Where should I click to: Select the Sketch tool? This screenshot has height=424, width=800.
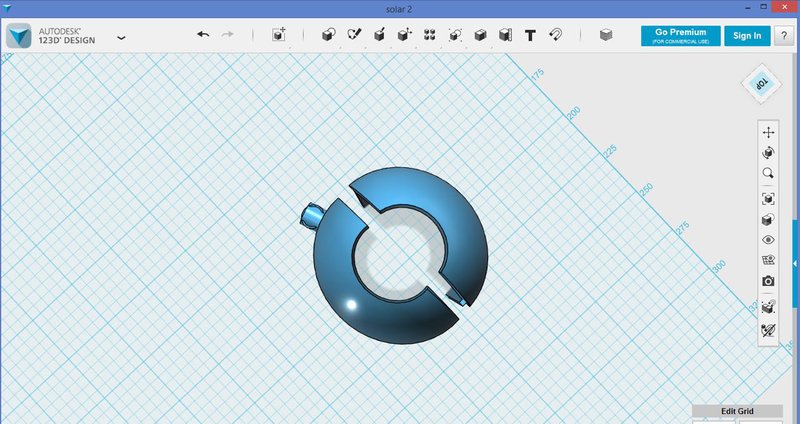[353, 35]
